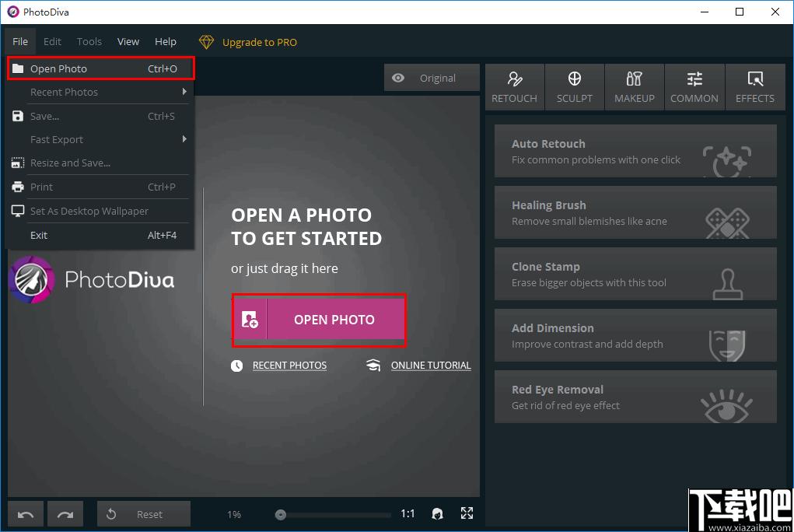Viewport: 794px width, 532px height.
Task: Click the printer icon in File menu
Action: 18,187
